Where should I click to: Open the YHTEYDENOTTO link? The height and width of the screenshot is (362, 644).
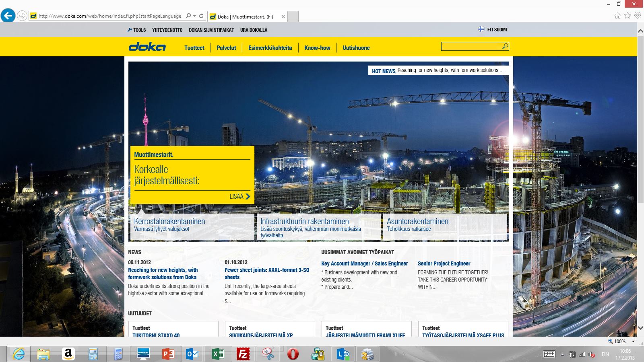167,30
